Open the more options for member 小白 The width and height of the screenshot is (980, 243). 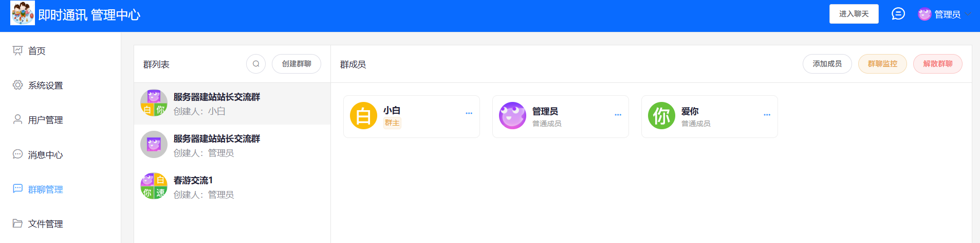pyautogui.click(x=469, y=113)
